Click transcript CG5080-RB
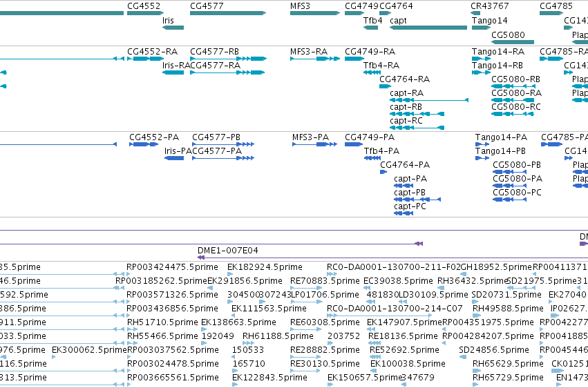The image size is (588, 388). (513, 86)
